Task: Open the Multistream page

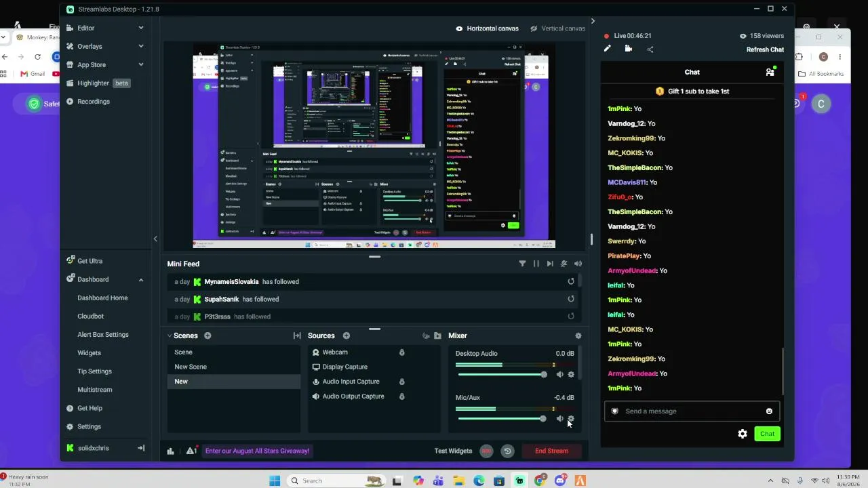Action: coord(95,390)
